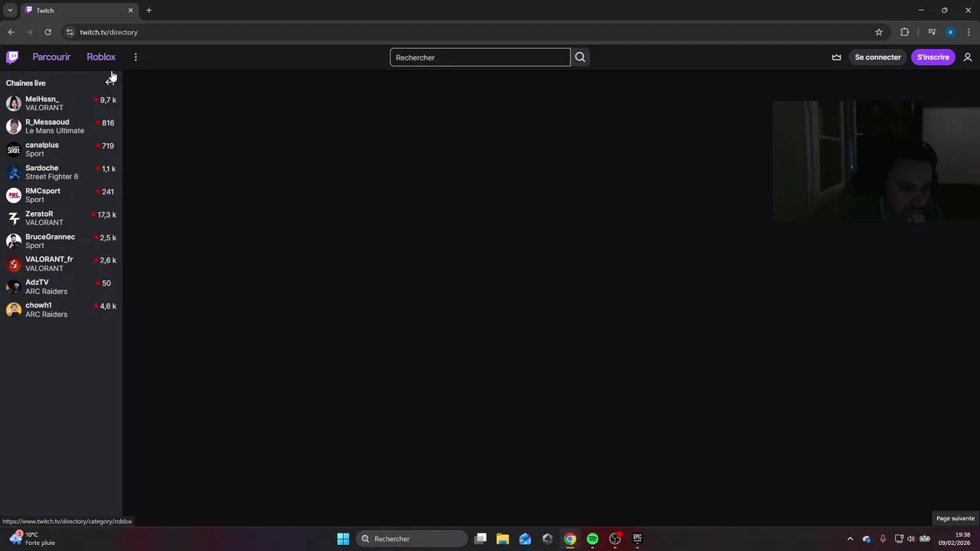
Task: Open the weather widget Forte pluie
Action: coord(32,539)
